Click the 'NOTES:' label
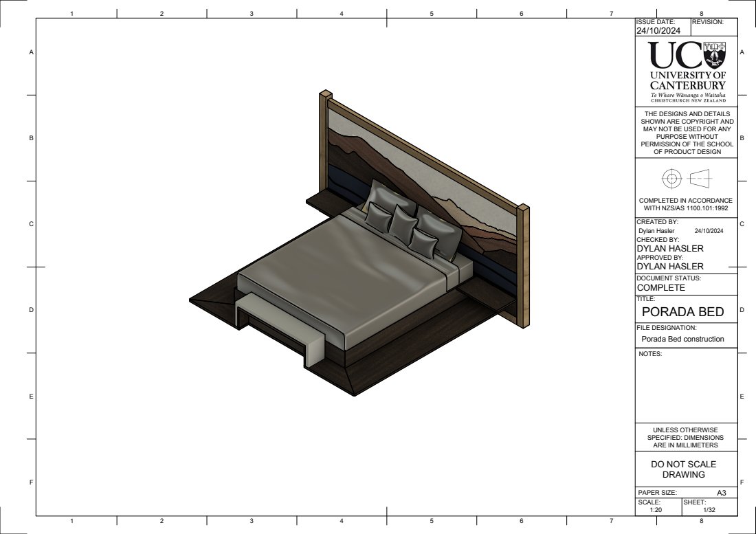 [650, 354]
